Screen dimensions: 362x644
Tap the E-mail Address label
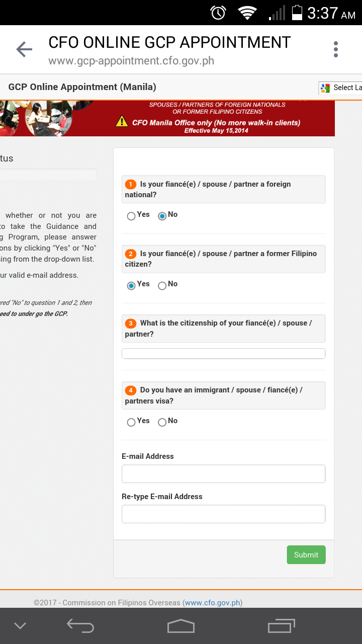148,456
